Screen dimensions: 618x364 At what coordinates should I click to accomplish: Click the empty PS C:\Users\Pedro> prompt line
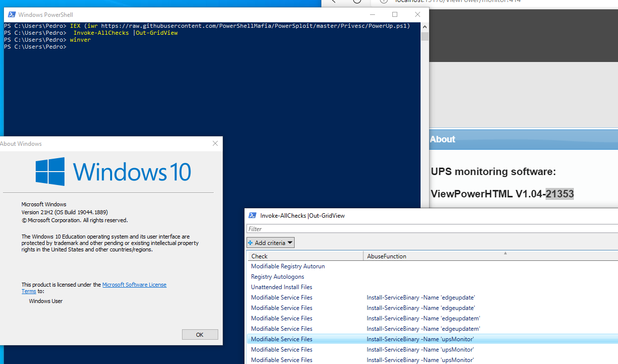click(x=35, y=47)
